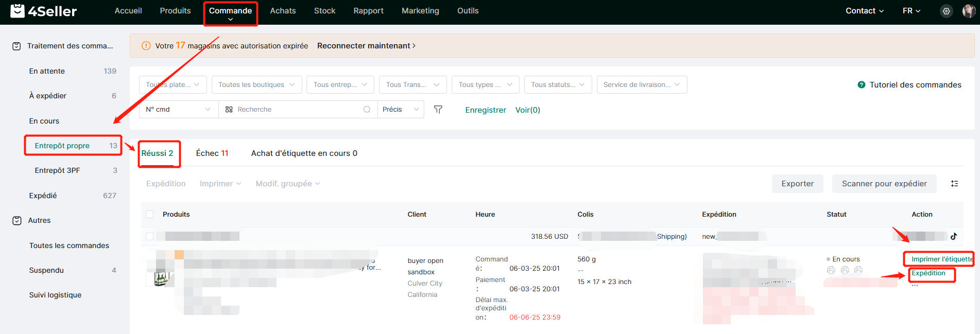The height and width of the screenshot is (334, 980).
Task: Select all orders with header checkbox
Action: [x=150, y=215]
